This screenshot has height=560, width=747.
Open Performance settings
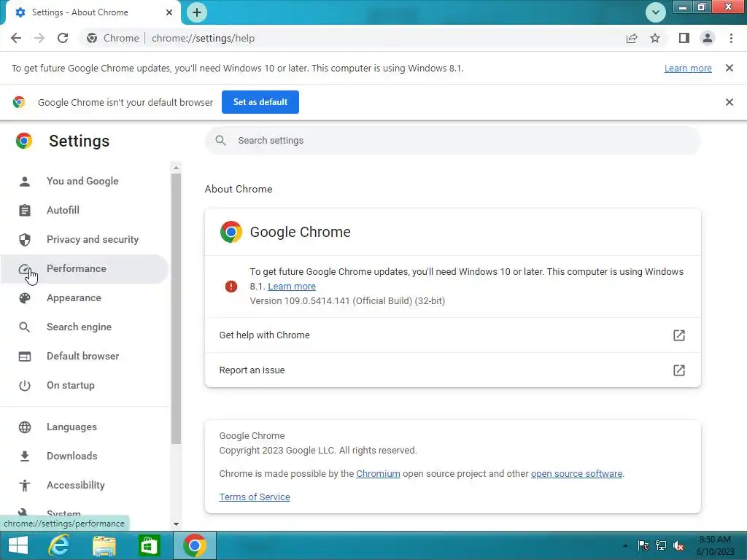point(85,268)
